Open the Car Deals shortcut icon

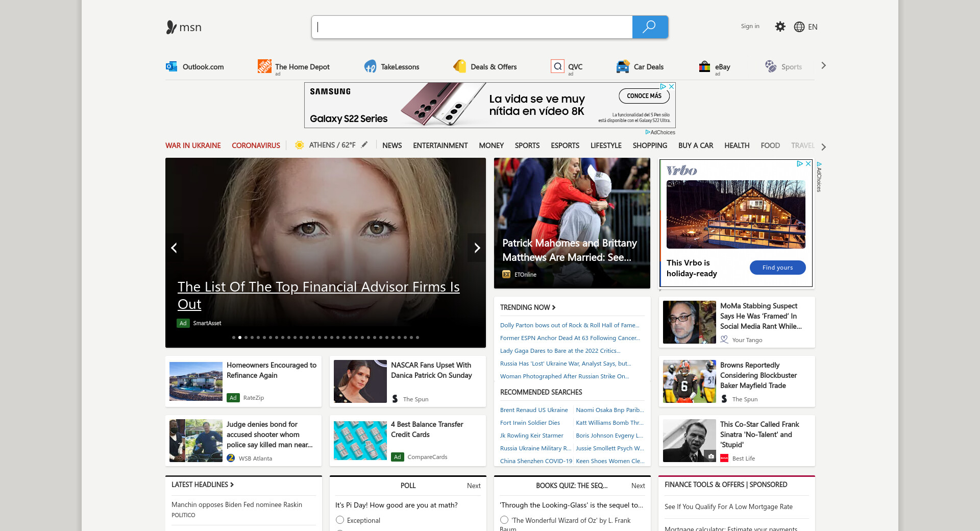click(623, 66)
